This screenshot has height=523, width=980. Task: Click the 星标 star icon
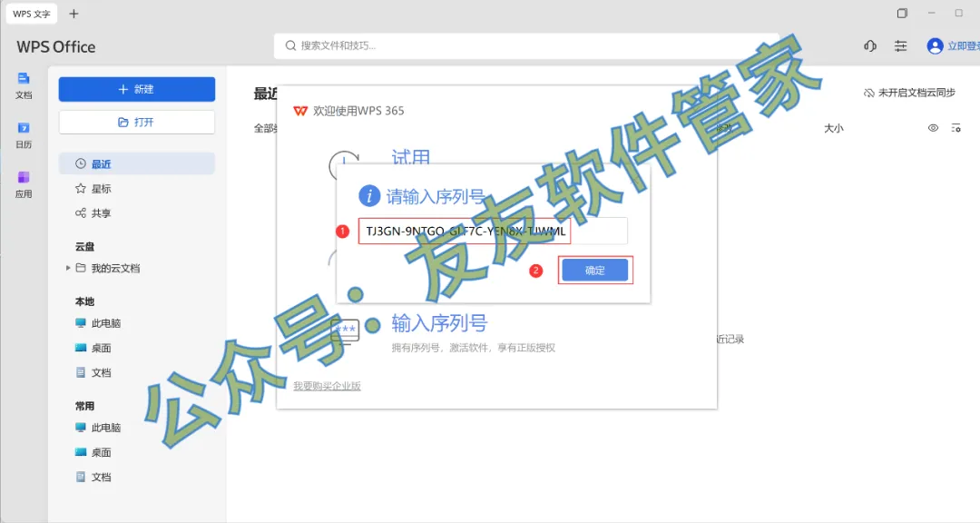point(81,188)
